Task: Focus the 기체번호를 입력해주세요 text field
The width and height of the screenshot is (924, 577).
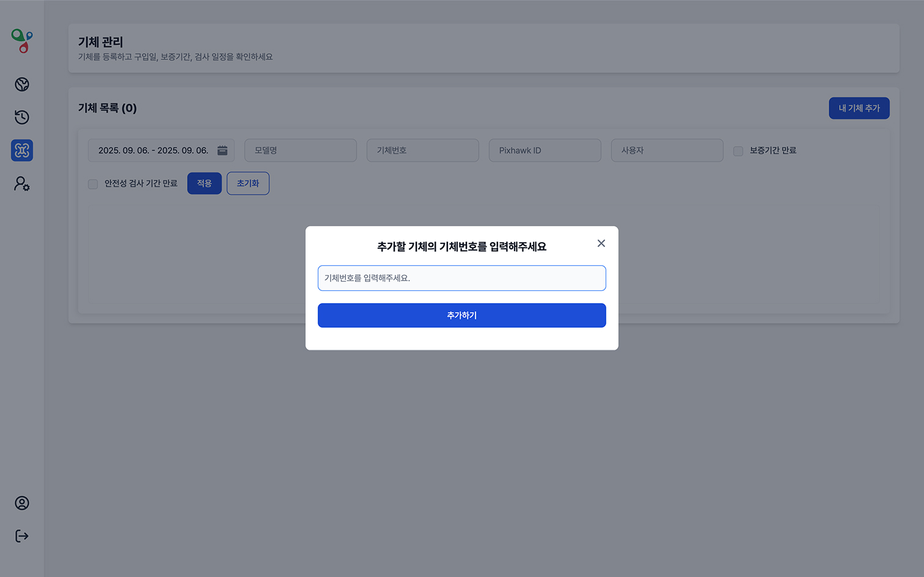Action: pos(461,278)
